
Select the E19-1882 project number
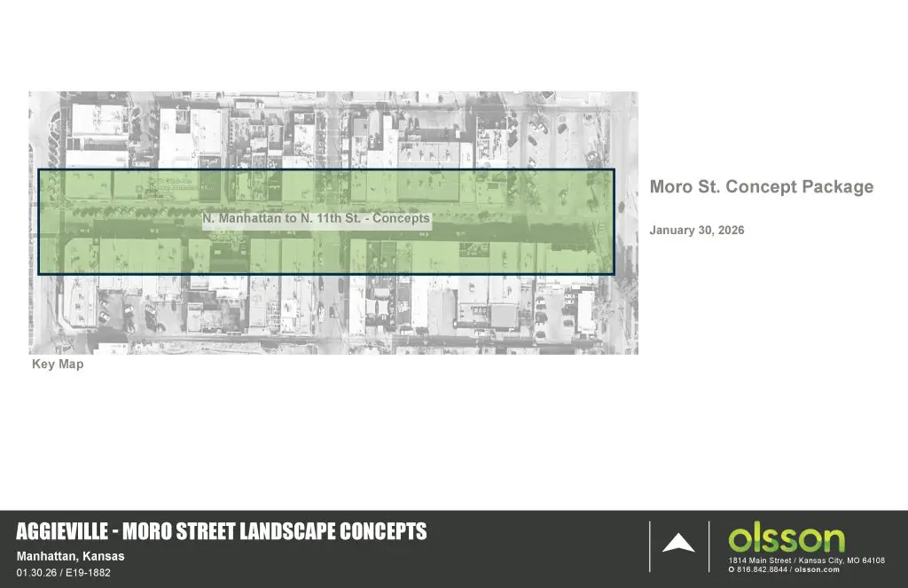pyautogui.click(x=88, y=572)
